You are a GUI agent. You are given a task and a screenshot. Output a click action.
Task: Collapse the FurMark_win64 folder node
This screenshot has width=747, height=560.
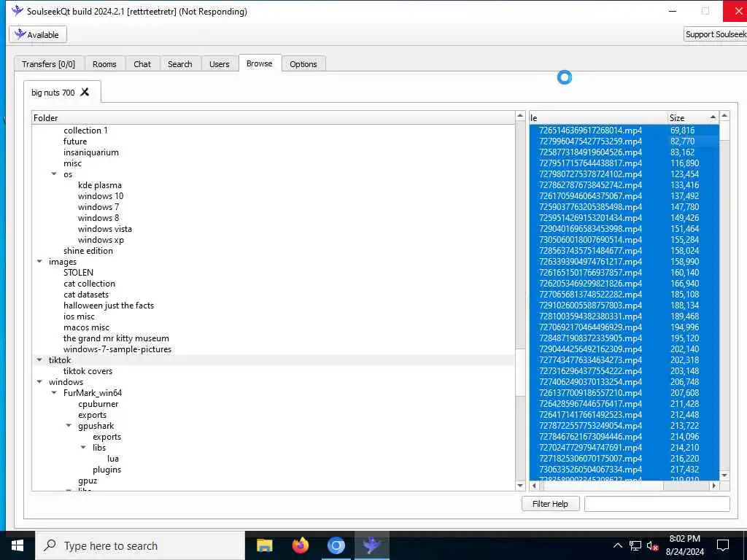coord(54,393)
